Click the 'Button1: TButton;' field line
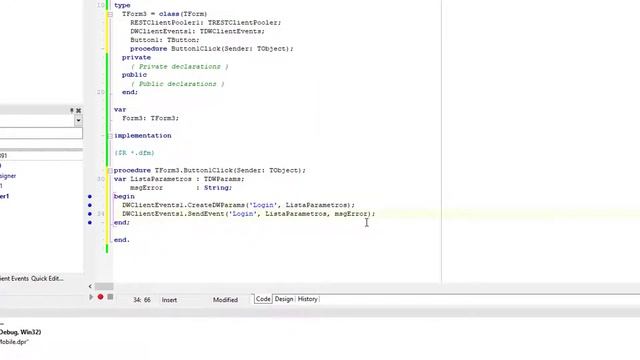 click(x=165, y=40)
